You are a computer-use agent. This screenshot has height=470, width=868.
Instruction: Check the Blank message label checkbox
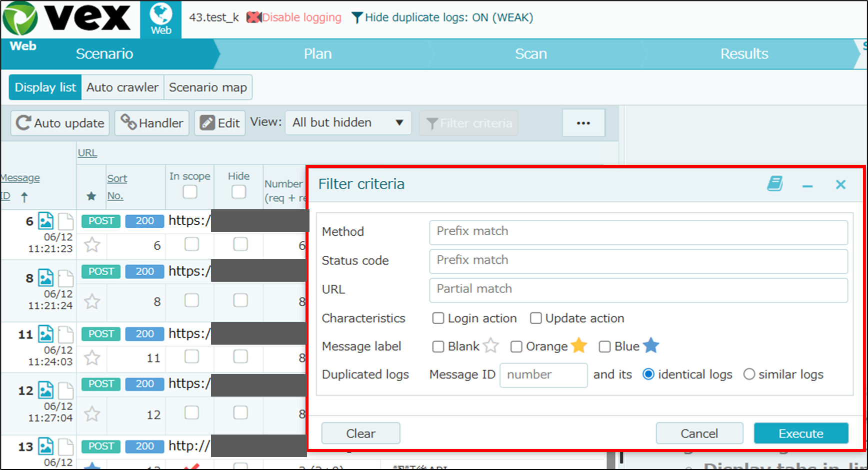[438, 347]
